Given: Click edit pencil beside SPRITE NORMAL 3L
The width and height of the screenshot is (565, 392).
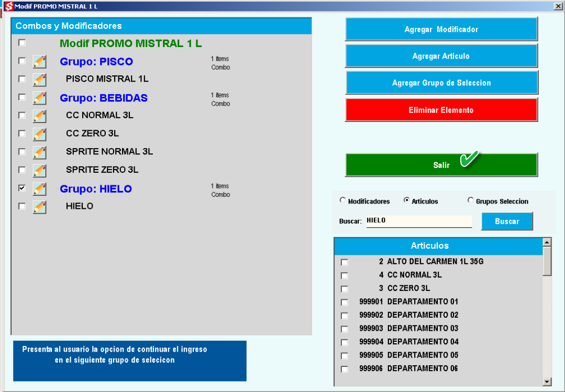Looking at the screenshot, I should click(40, 152).
